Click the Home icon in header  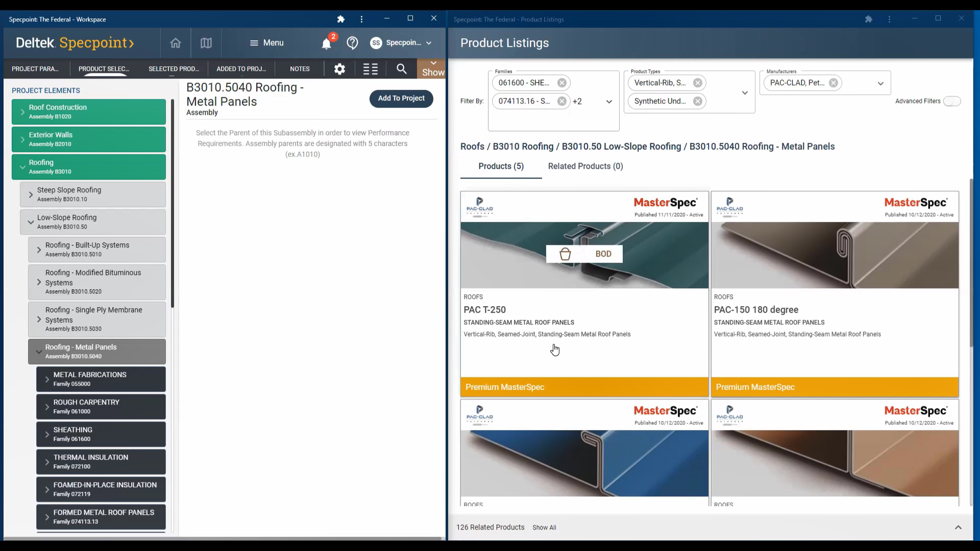(x=175, y=43)
